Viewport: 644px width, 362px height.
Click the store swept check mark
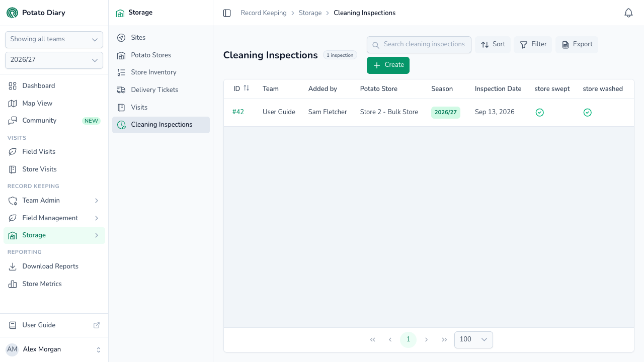539,113
